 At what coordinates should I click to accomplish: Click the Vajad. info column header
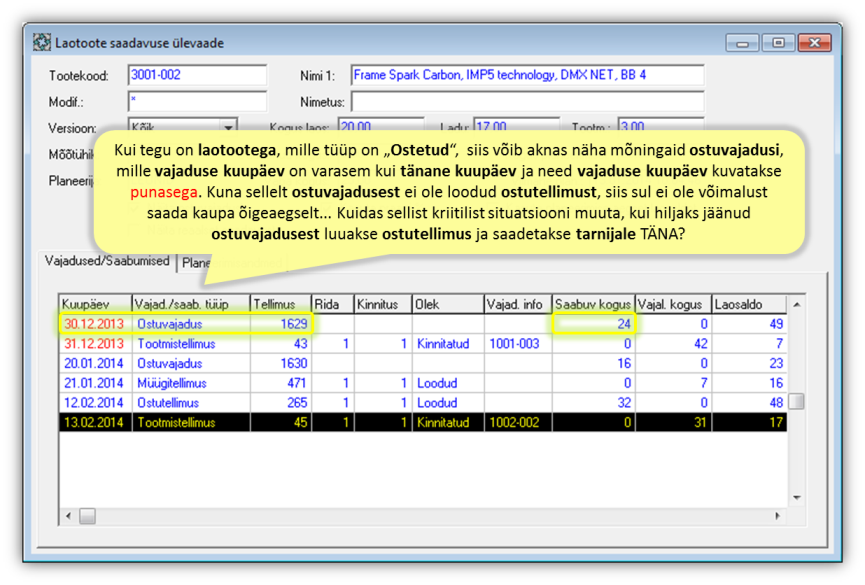(x=518, y=304)
